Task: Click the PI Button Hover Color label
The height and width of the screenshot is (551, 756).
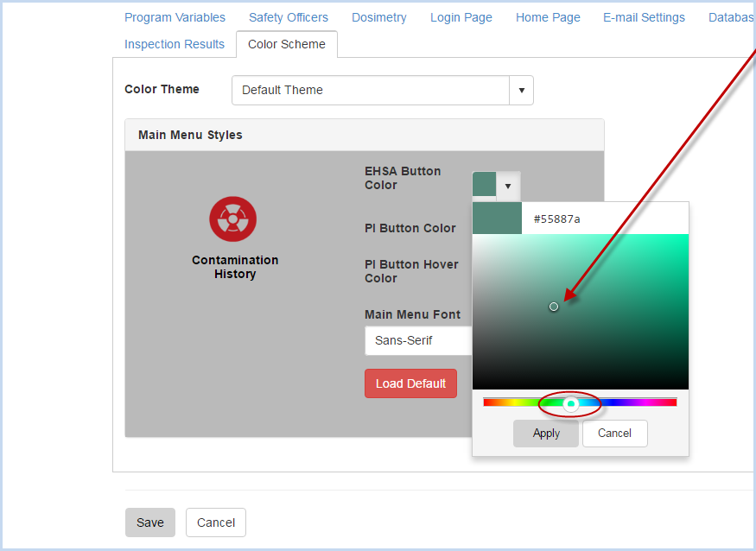Action: 411,271
